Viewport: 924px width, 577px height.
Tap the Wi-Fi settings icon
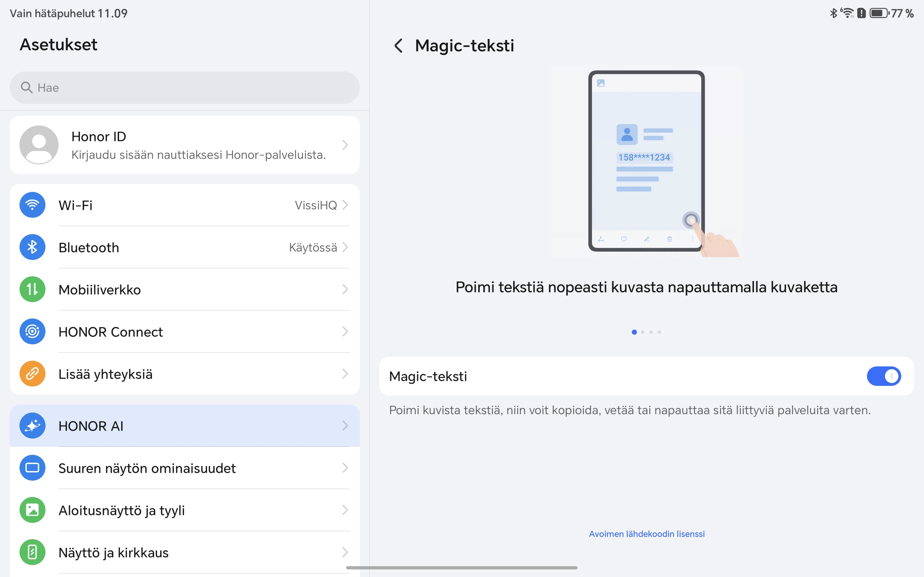click(32, 205)
